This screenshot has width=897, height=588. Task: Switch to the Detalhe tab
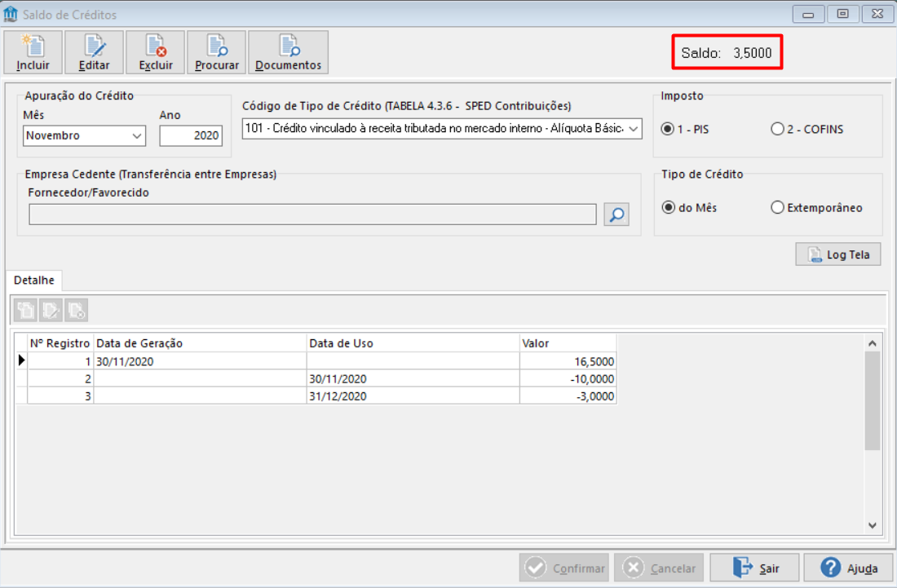click(x=34, y=281)
